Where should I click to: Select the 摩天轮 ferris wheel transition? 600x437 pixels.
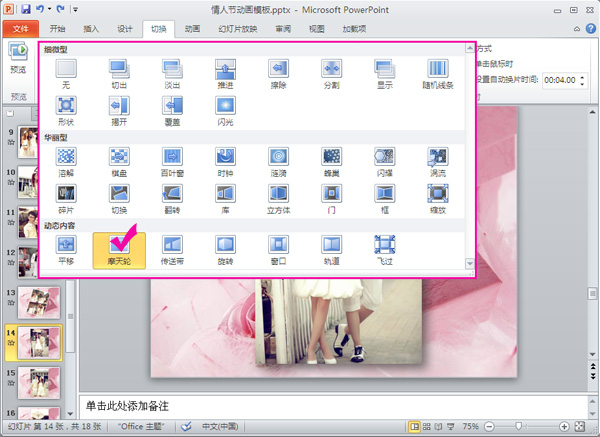[x=119, y=251]
